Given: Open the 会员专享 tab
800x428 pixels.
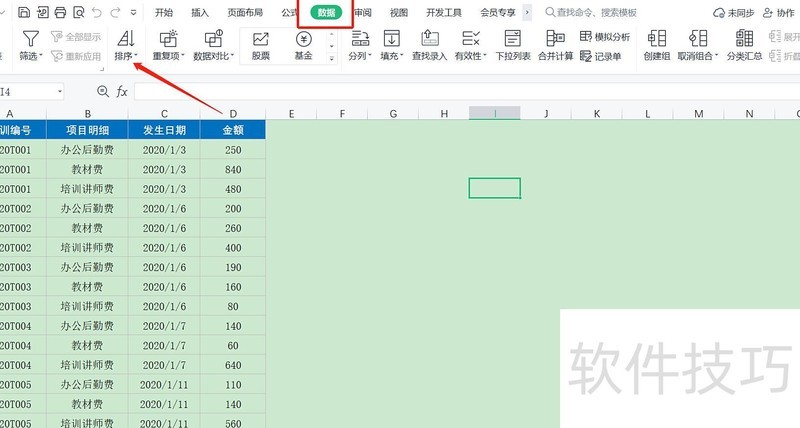Looking at the screenshot, I should pos(498,13).
